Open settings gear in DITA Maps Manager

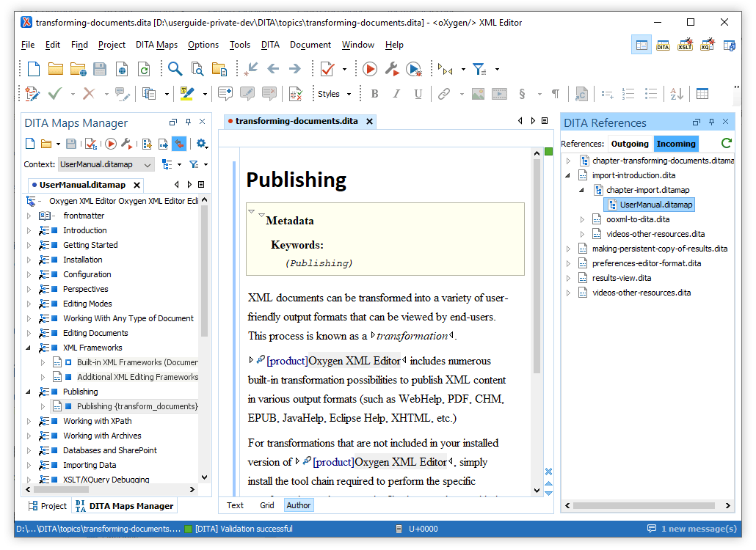point(201,143)
